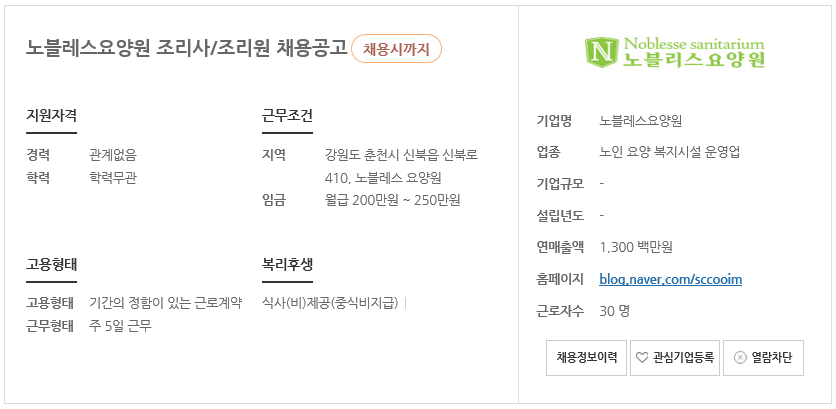Image resolution: width=836 pixels, height=409 pixels.
Task: Click the address 강원도 춘천시 신북읍 신북로
Action: pos(401,155)
